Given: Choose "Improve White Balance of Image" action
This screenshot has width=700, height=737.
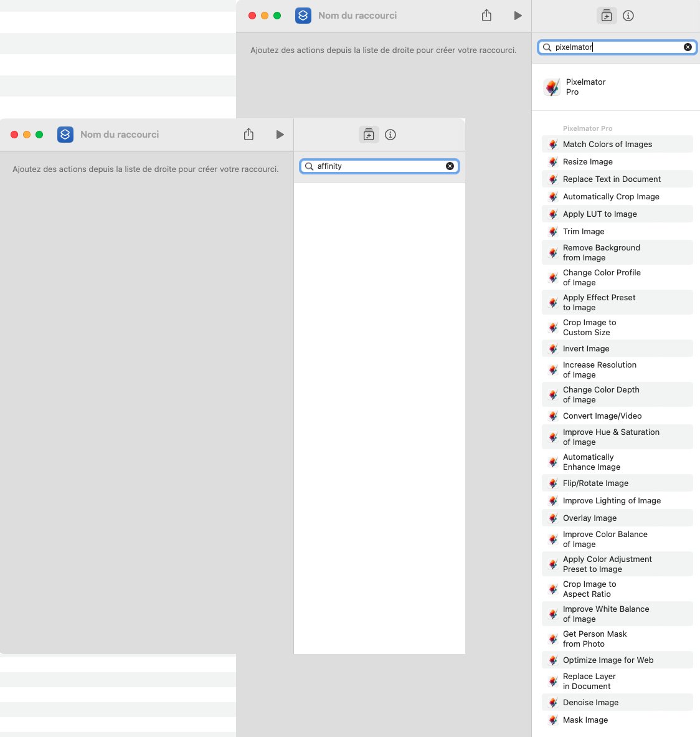Looking at the screenshot, I should click(x=617, y=614).
